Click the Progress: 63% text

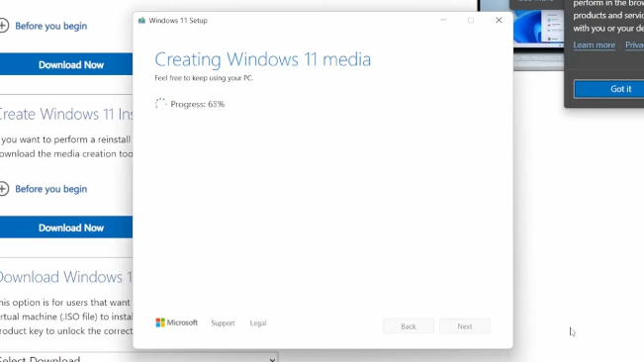coord(198,104)
